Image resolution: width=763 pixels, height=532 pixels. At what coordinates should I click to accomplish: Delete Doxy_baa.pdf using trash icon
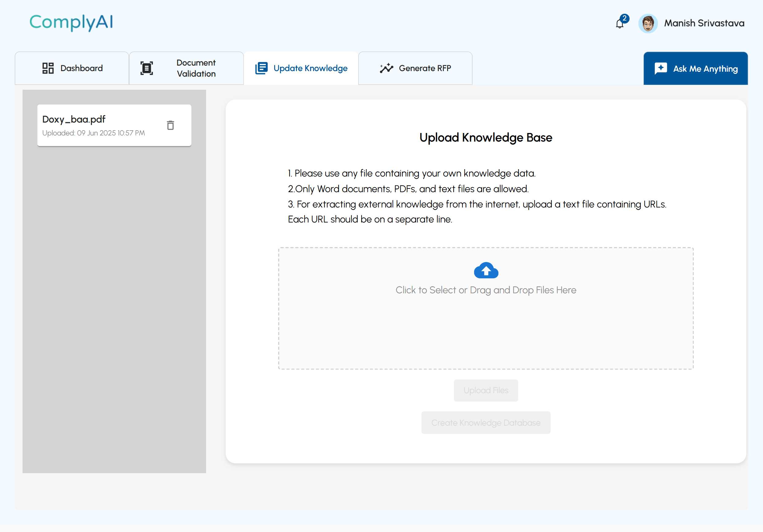coord(171,125)
